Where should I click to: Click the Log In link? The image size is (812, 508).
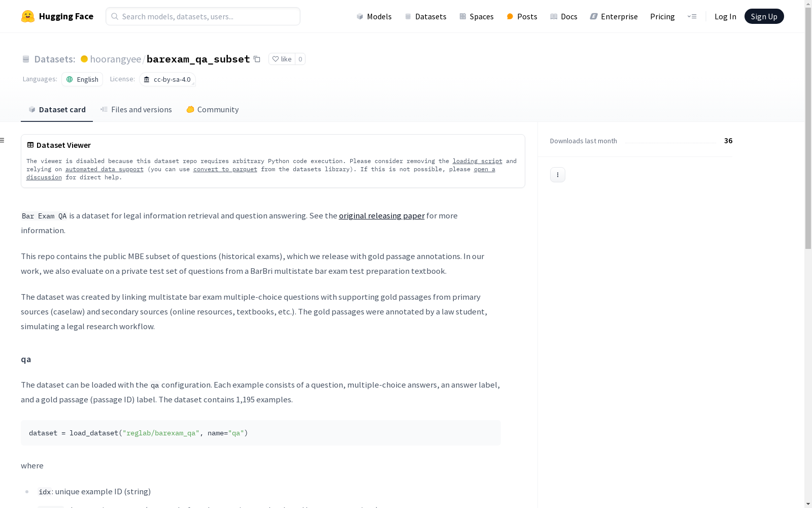(x=725, y=16)
